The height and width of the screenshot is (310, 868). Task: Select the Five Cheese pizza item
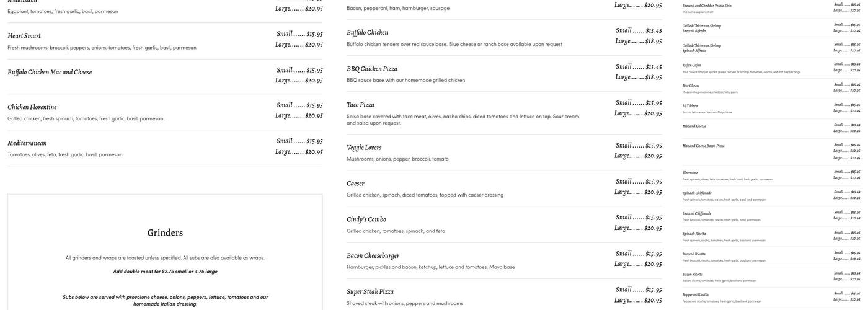[691, 86]
